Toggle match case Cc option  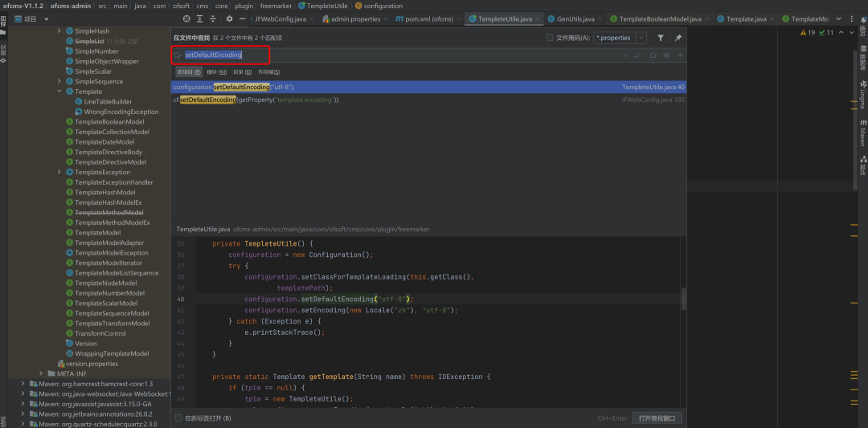point(653,55)
